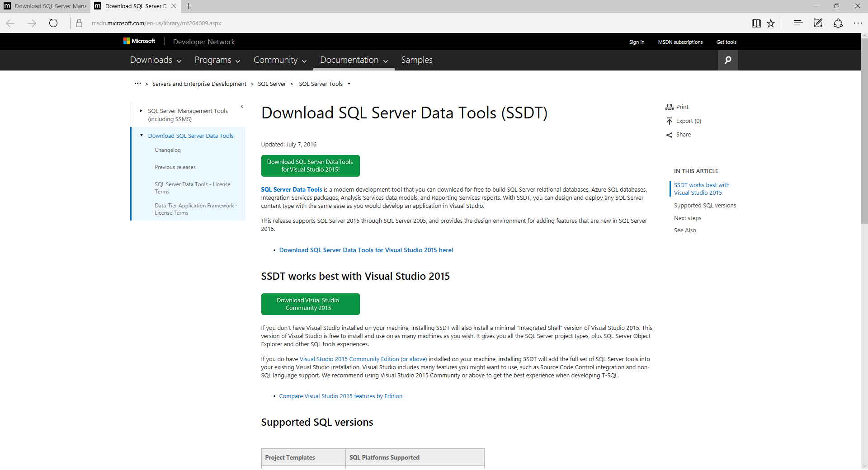Close the active Download SQL Server Data tab

pyautogui.click(x=173, y=6)
